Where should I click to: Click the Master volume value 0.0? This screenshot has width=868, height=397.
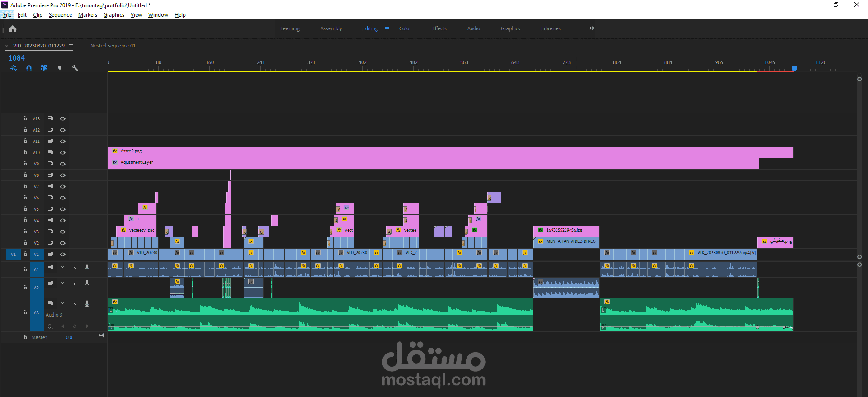(69, 337)
